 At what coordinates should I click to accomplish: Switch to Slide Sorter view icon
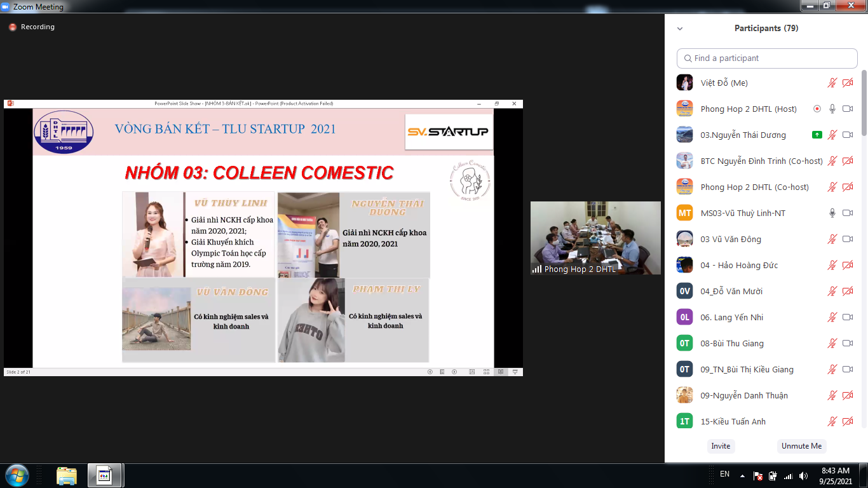(x=487, y=372)
